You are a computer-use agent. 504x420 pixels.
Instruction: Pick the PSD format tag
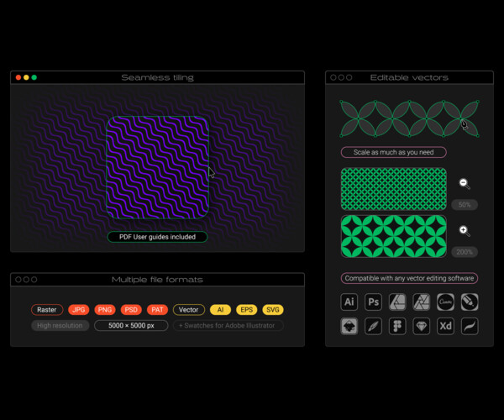131,310
